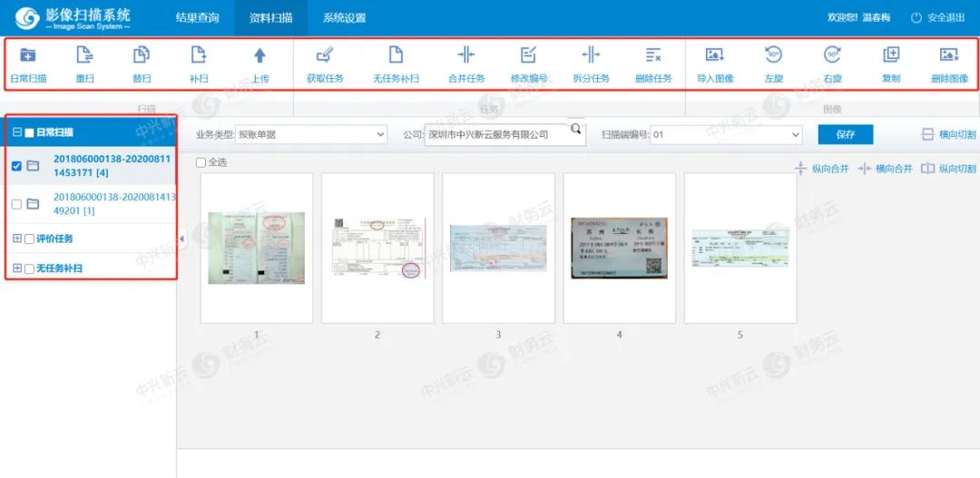Select thumbnail 5 document image
The height and width of the screenshot is (478, 980).
740,248
